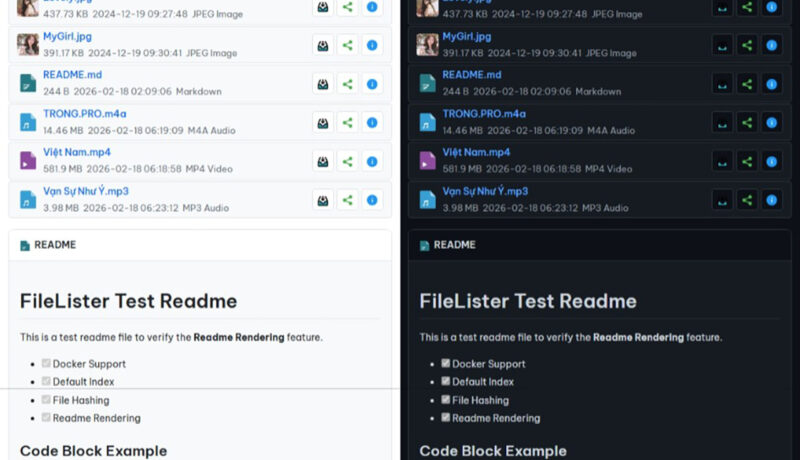Show info for README.md in dark panel
Viewport: 800px width, 460px height.
tap(771, 84)
